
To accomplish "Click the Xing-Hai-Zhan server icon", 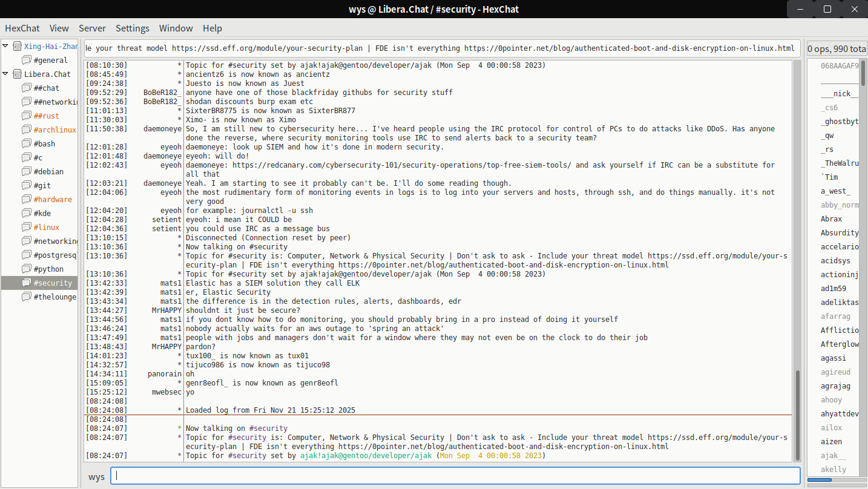I will click(x=17, y=46).
